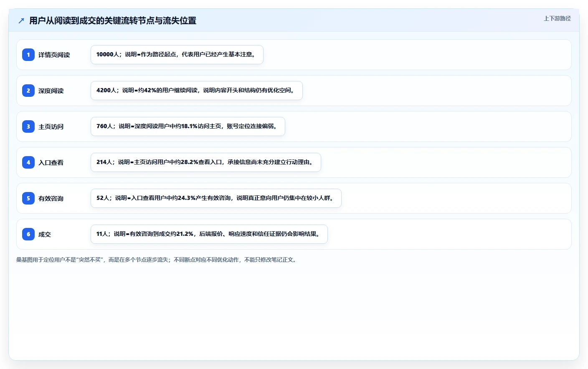The image size is (588, 369).
Task: Select the step 5 number badge
Action: (x=28, y=198)
